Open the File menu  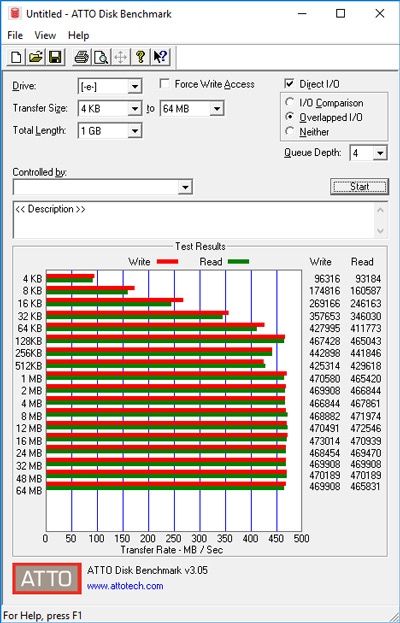15,35
